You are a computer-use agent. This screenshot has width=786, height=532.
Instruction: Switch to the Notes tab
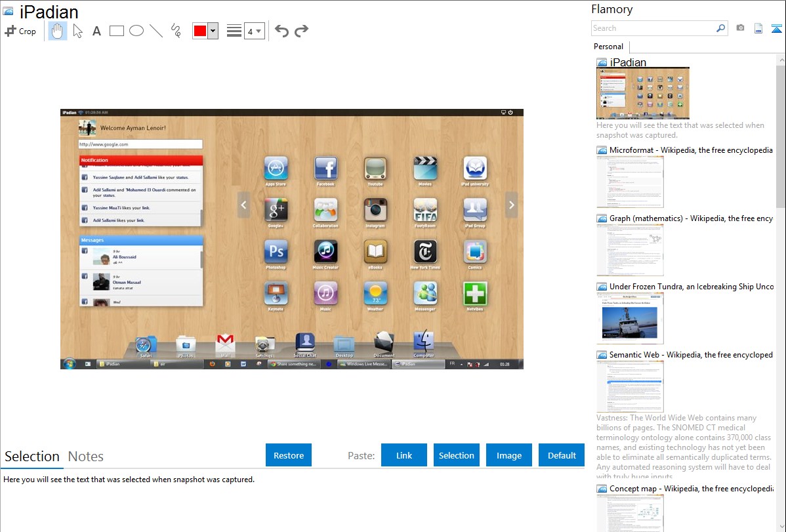pyautogui.click(x=86, y=457)
